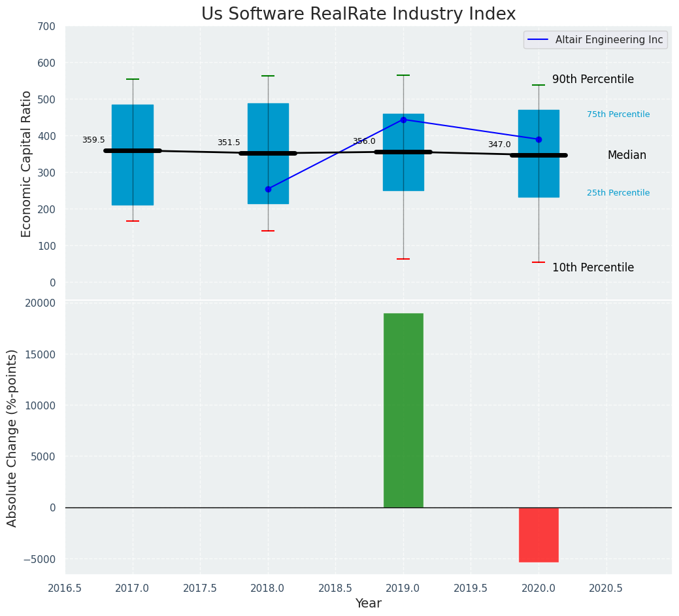This screenshot has height=616, width=679.
Task: Click the 75th Percentile label
Action: coord(618,114)
